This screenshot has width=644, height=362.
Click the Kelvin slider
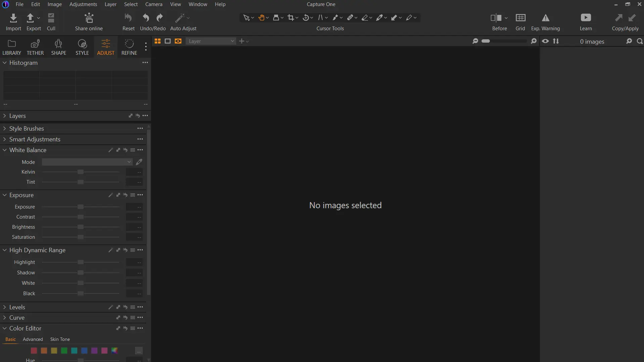tap(81, 172)
